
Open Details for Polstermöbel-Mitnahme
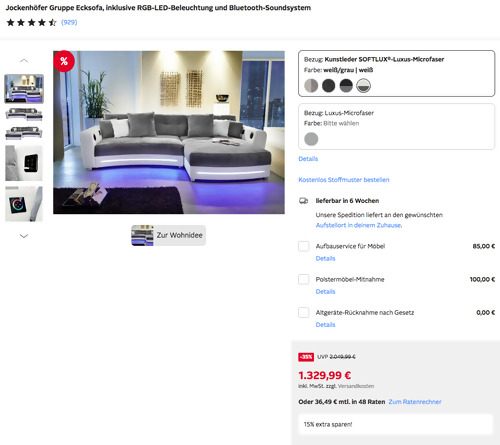pyautogui.click(x=325, y=291)
